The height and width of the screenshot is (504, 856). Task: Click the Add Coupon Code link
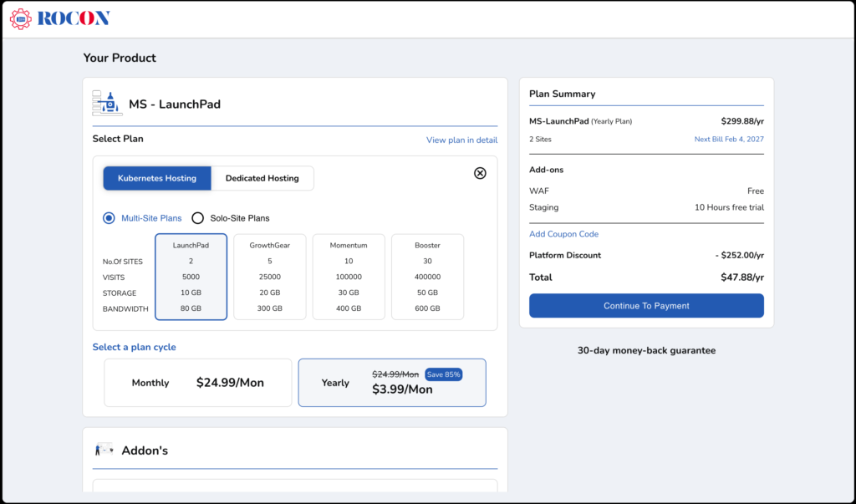tap(563, 234)
